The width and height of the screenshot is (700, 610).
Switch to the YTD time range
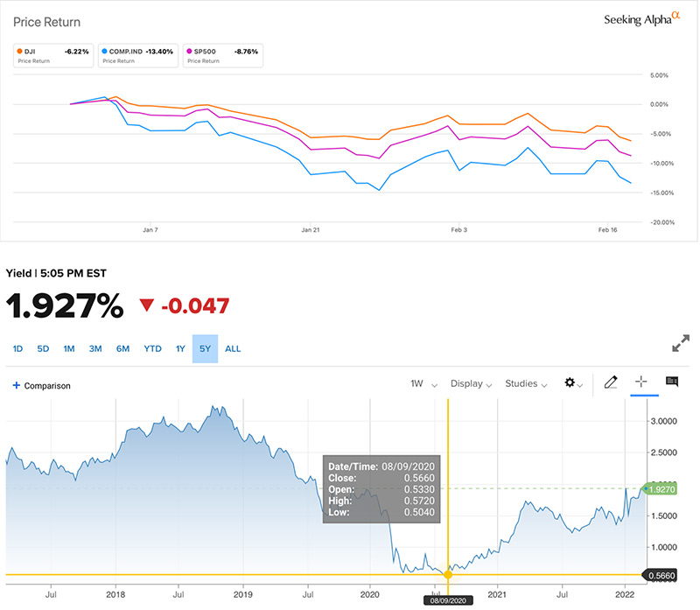pos(153,348)
